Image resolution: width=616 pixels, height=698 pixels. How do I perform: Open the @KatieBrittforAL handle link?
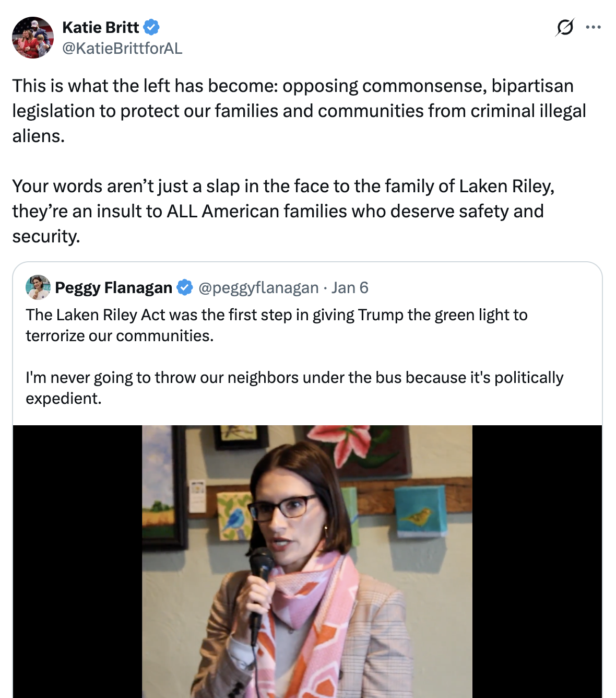coord(122,49)
